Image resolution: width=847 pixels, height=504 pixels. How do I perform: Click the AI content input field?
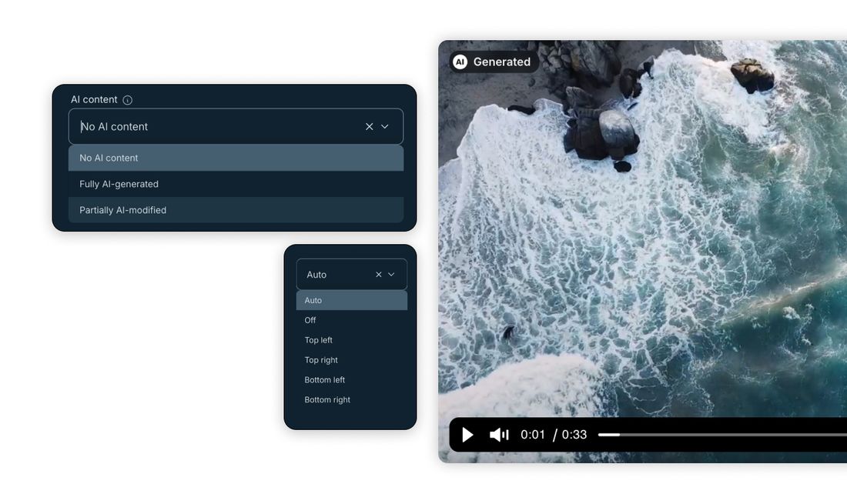[236, 126]
